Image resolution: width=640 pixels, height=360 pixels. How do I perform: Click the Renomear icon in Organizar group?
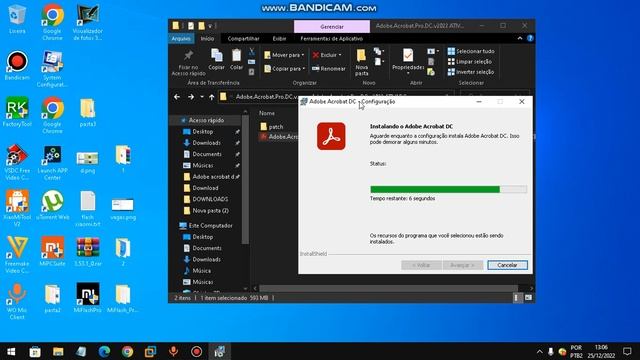click(316, 69)
